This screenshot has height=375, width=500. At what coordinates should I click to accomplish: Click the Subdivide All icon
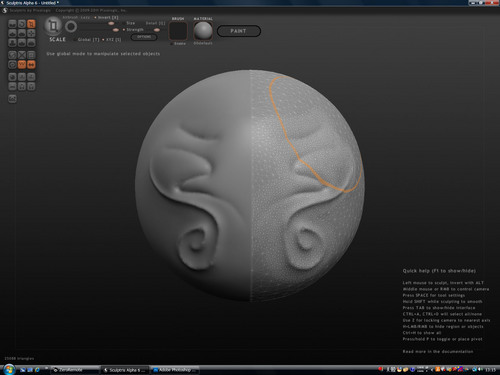[x=31, y=55]
